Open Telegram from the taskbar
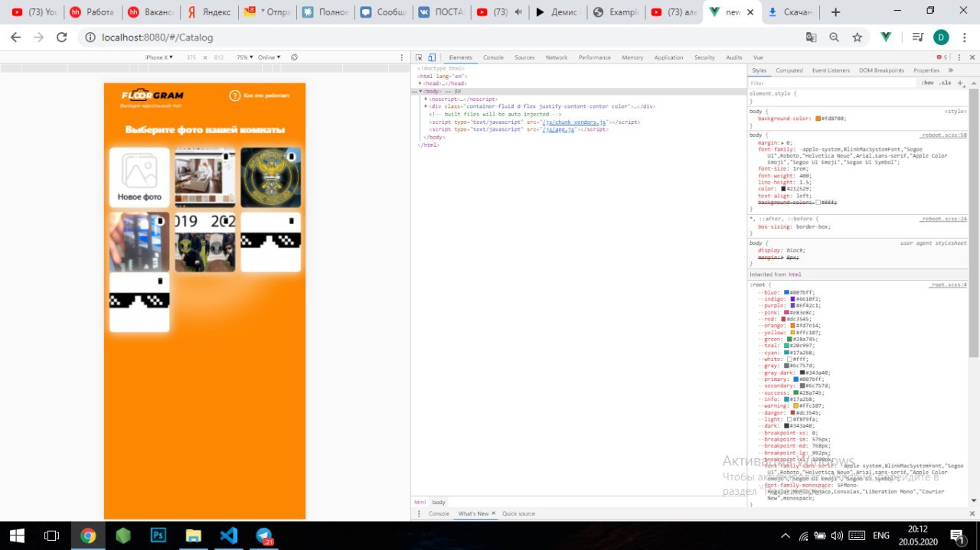This screenshot has height=550, width=980. coord(264,535)
